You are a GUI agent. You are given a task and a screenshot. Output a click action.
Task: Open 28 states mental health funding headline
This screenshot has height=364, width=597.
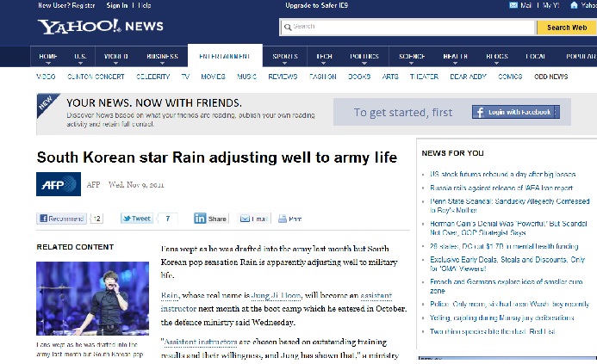[x=504, y=246]
